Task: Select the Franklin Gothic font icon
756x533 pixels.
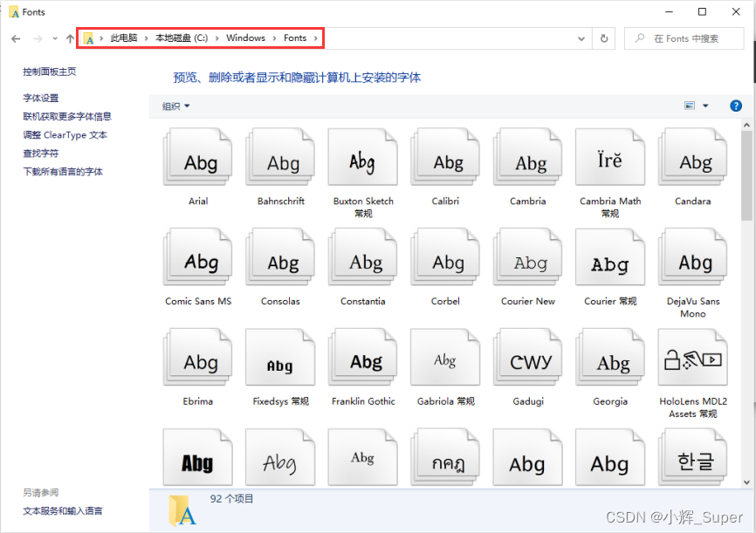Action: tap(362, 358)
